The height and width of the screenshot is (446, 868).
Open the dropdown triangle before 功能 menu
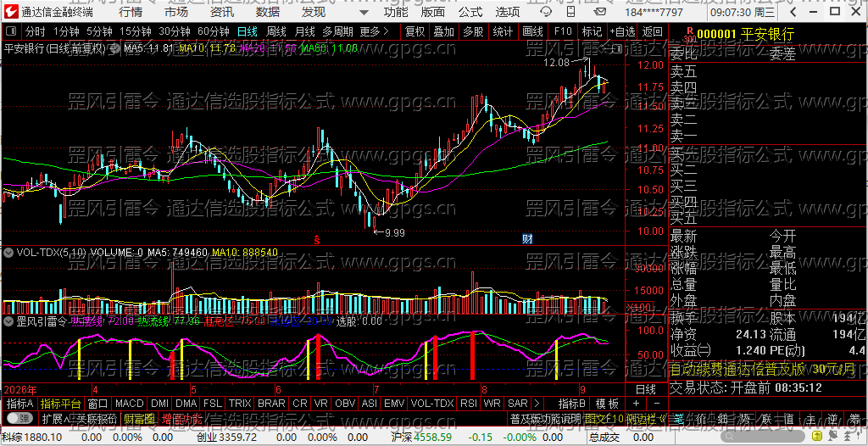coord(363,12)
